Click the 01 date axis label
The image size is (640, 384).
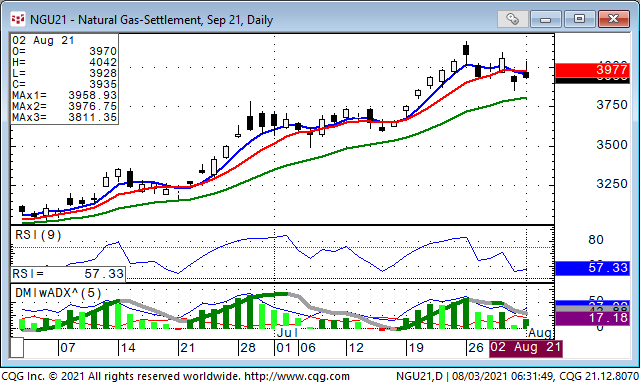(x=283, y=348)
